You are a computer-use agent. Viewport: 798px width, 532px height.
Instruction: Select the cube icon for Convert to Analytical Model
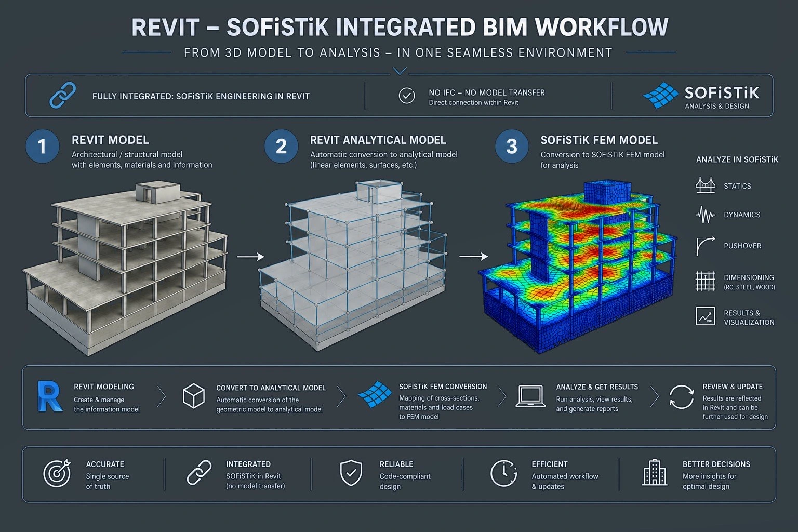click(x=194, y=396)
